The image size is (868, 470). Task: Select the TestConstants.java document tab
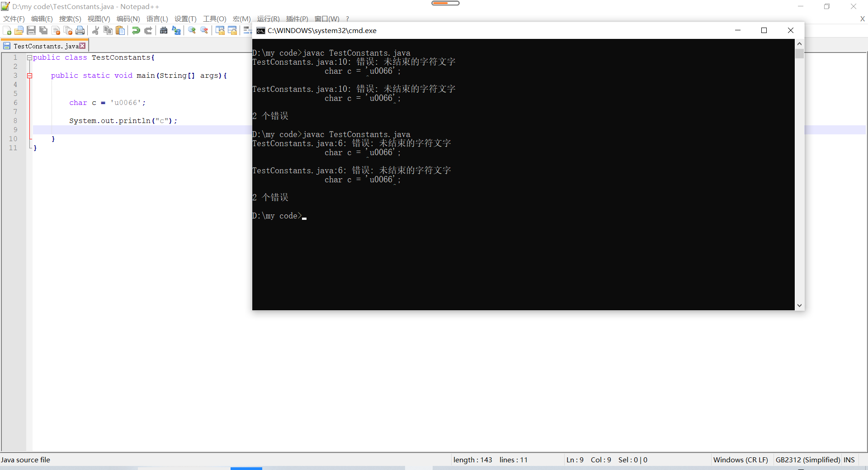pyautogui.click(x=45, y=46)
